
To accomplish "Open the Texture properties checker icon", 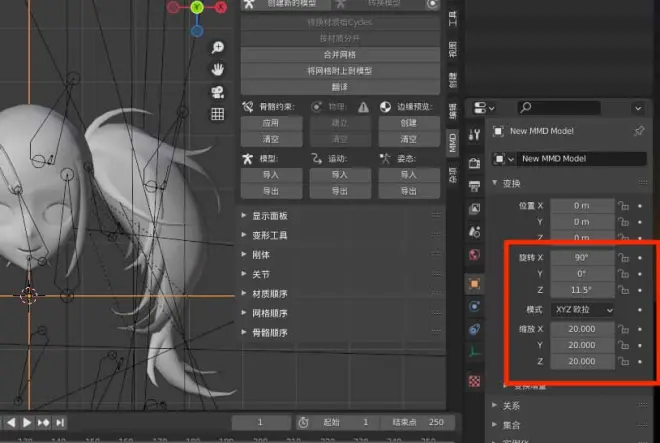I will pos(474,382).
